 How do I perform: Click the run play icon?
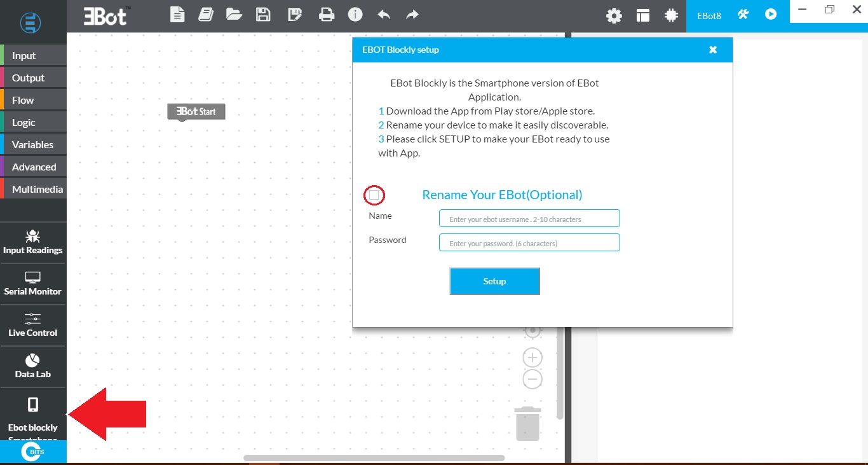[771, 14]
